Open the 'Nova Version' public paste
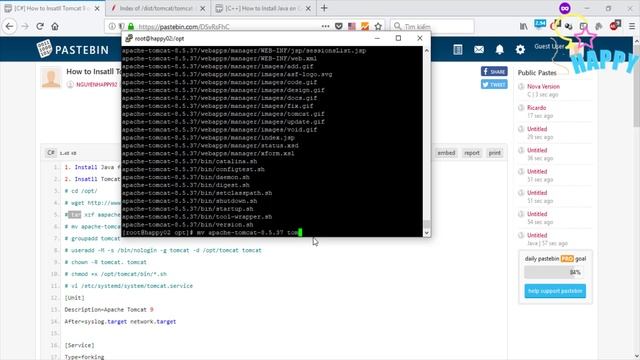Viewport: 640px width, 360px height. (x=543, y=87)
